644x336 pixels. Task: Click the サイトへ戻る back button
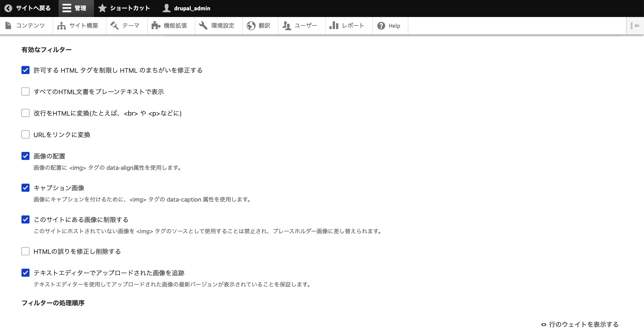tap(28, 8)
